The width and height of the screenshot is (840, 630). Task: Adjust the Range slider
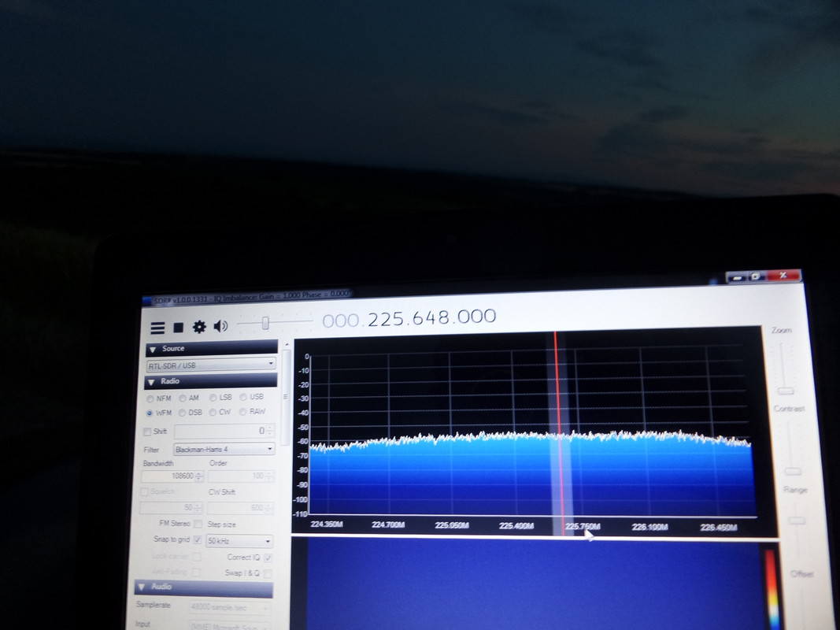[x=797, y=521]
